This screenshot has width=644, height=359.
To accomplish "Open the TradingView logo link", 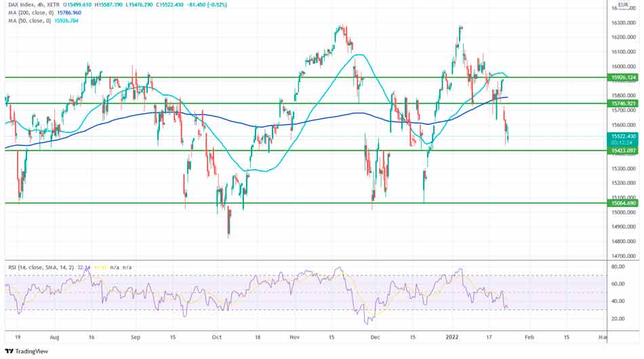I will tap(26, 351).
